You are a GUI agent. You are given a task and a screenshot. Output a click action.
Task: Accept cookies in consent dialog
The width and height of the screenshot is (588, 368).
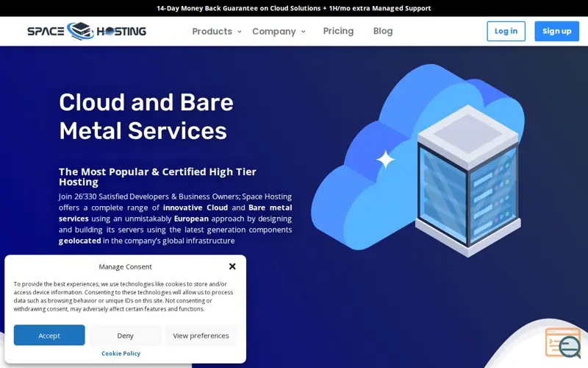(49, 335)
